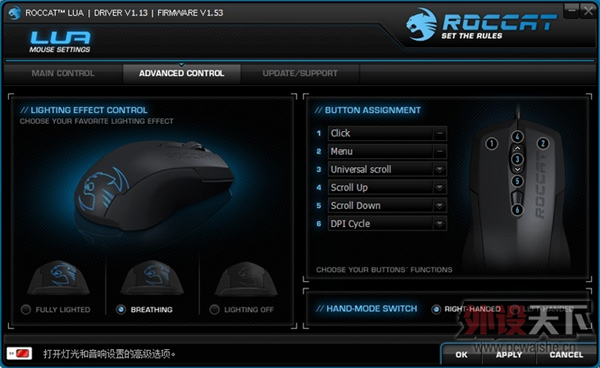Expand the DPI Cycle dropdown arrow

tap(440, 224)
